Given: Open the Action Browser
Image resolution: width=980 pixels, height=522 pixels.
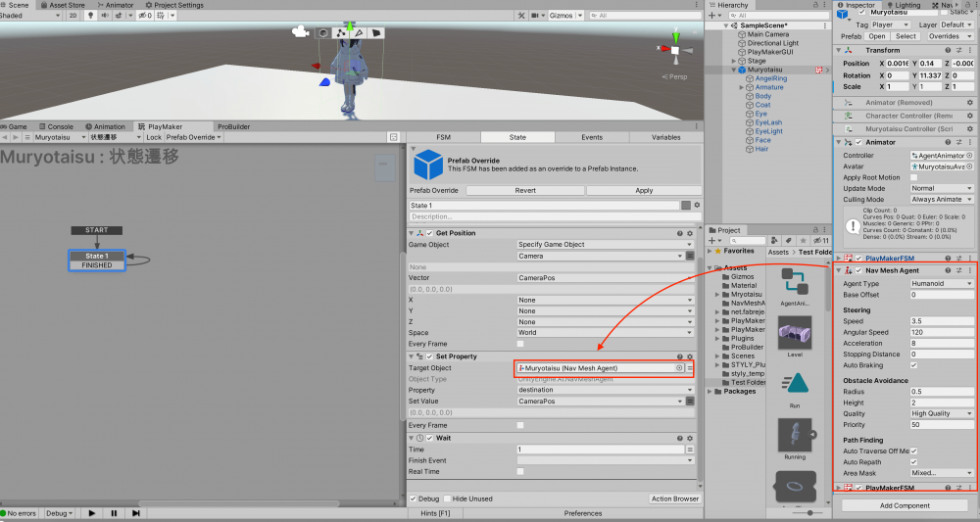Looking at the screenshot, I should tap(675, 498).
